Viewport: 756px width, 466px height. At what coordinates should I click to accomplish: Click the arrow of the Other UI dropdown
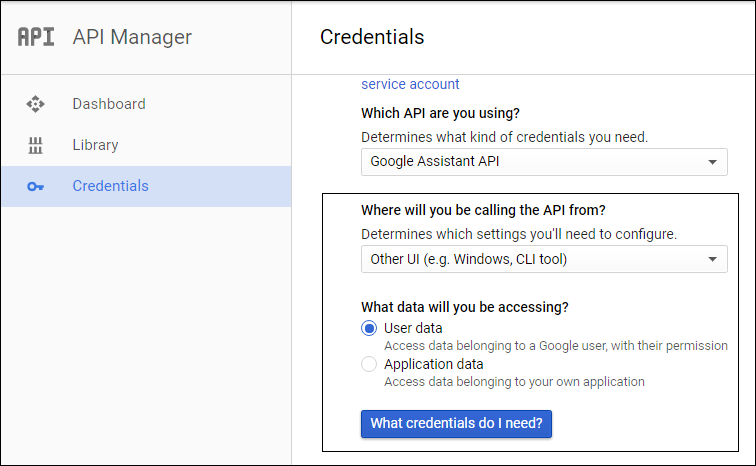click(x=712, y=259)
